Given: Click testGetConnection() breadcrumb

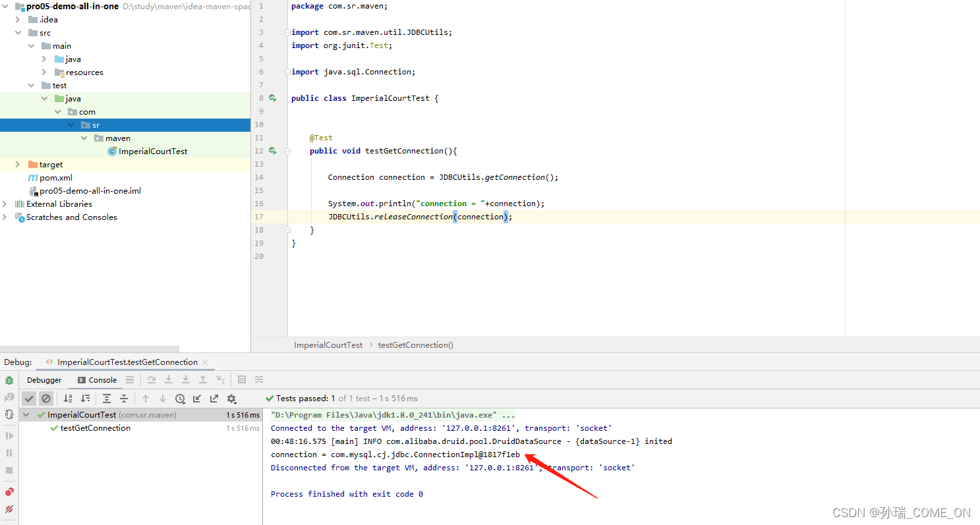Looking at the screenshot, I should [x=415, y=345].
